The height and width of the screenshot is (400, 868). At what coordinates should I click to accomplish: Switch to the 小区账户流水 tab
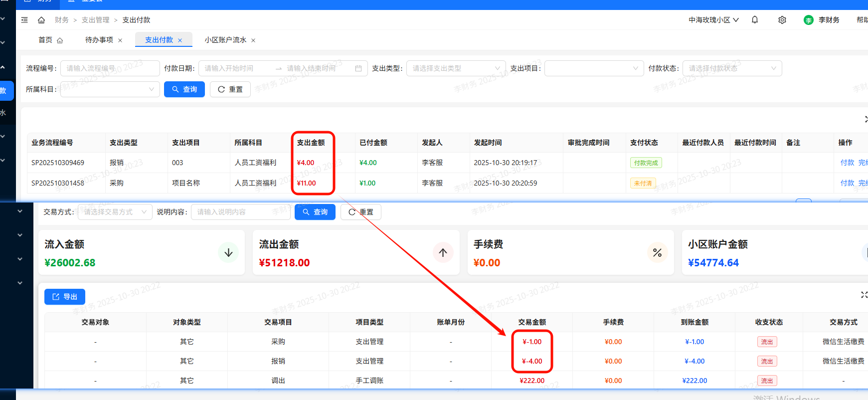(x=225, y=40)
